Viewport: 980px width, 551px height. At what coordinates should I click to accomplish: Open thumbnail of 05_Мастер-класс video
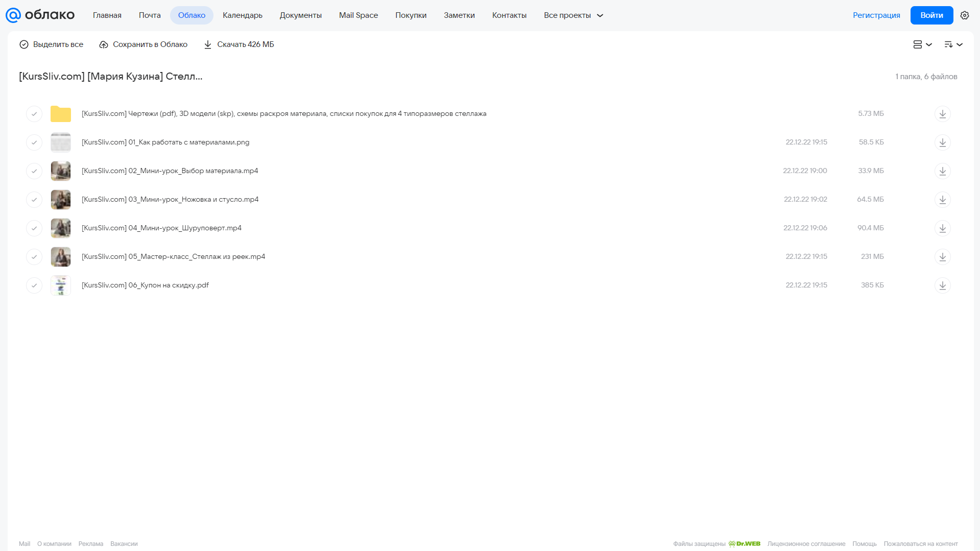coord(61,257)
